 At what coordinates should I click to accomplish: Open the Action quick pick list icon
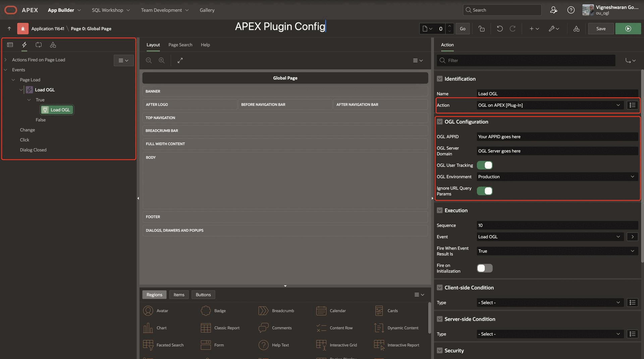pyautogui.click(x=632, y=105)
